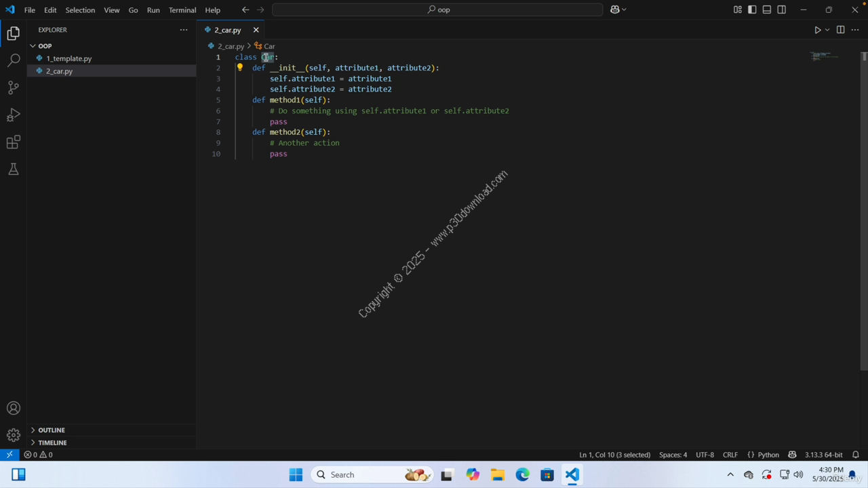Open the Explorer view in activity bar
The width and height of the screenshot is (868, 488).
coord(14,33)
